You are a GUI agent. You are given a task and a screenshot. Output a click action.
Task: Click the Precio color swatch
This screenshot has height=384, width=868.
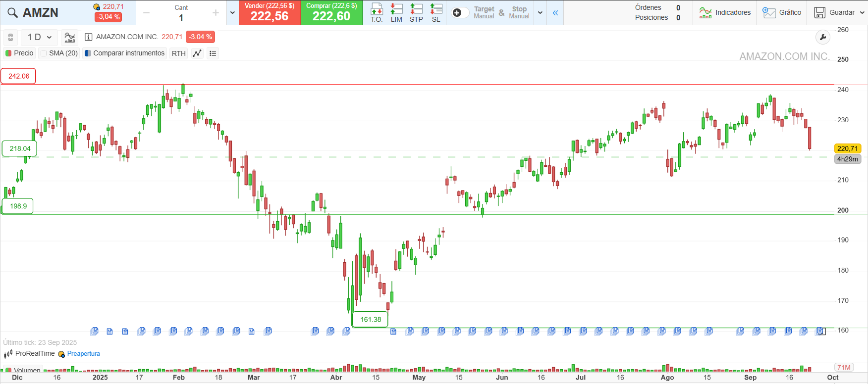(8, 53)
